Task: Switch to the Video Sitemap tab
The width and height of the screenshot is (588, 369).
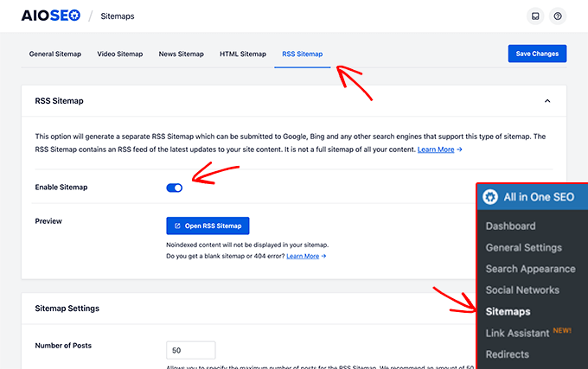Action: coord(119,54)
